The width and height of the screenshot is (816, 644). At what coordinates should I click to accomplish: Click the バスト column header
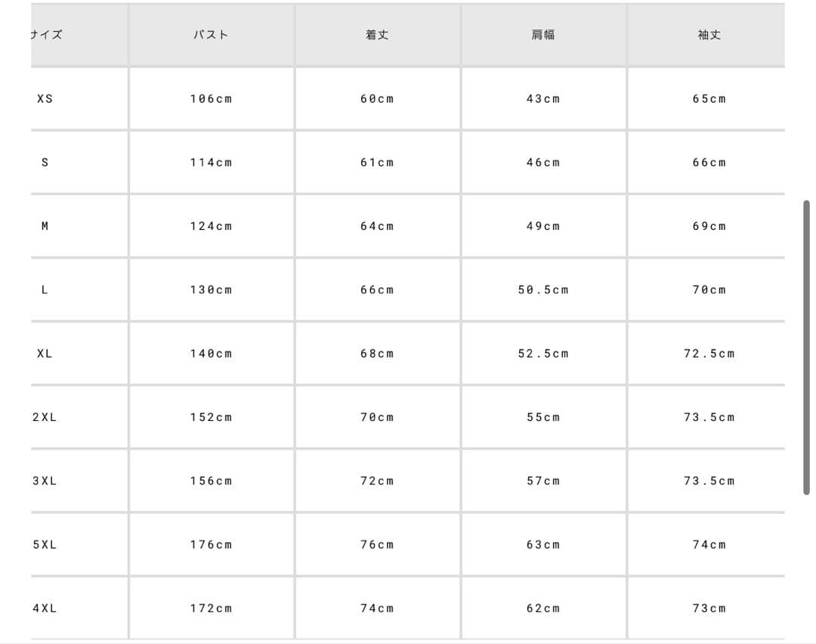coord(211,35)
